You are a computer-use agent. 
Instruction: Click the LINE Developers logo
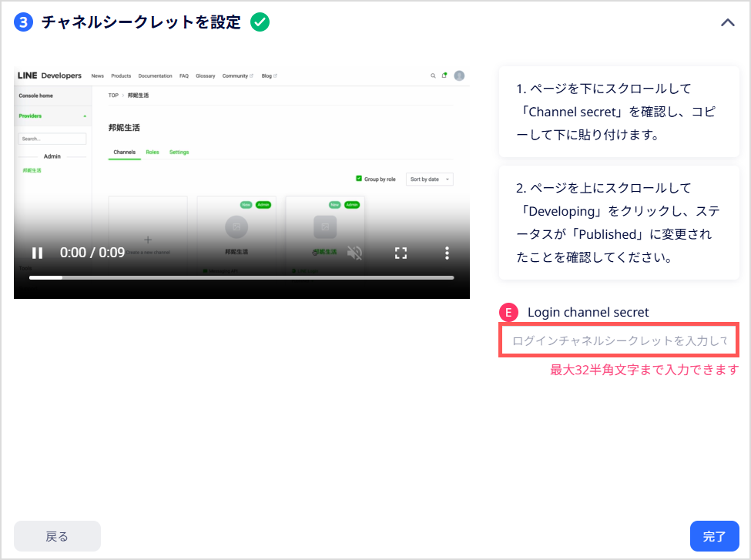click(x=49, y=75)
